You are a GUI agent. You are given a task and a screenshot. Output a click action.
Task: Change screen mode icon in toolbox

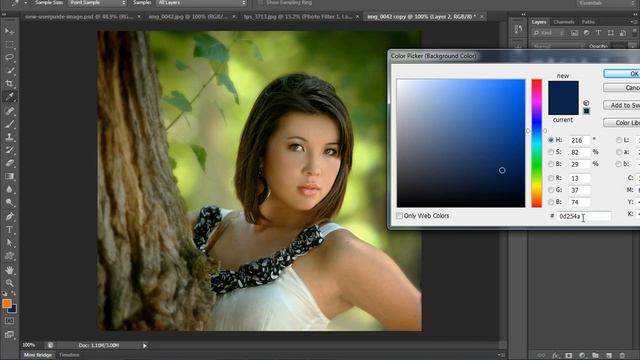[x=9, y=335]
